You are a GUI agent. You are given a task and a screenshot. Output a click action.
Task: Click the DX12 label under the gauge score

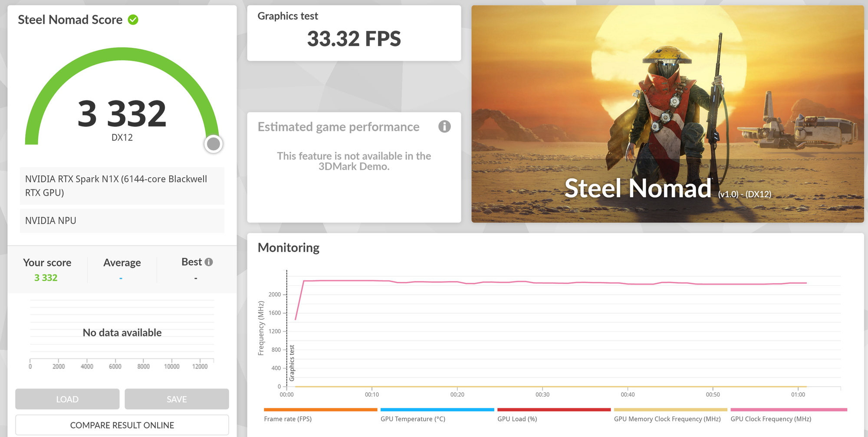pos(122,138)
